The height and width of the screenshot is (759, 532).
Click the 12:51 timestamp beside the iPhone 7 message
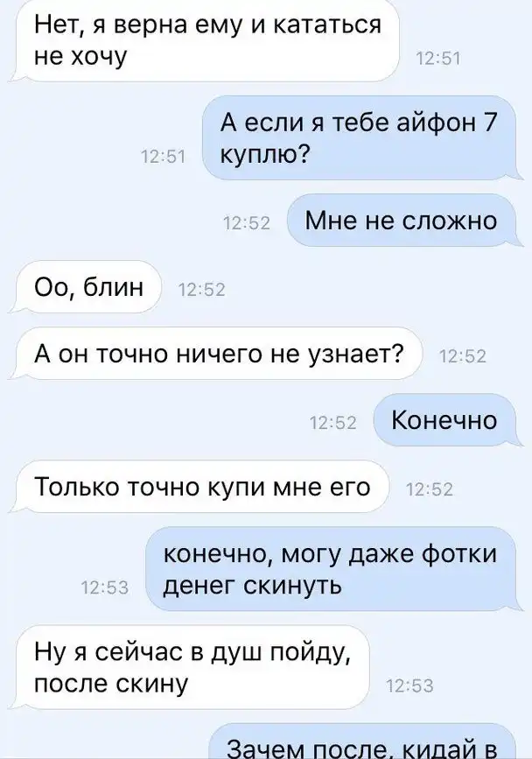click(x=164, y=157)
